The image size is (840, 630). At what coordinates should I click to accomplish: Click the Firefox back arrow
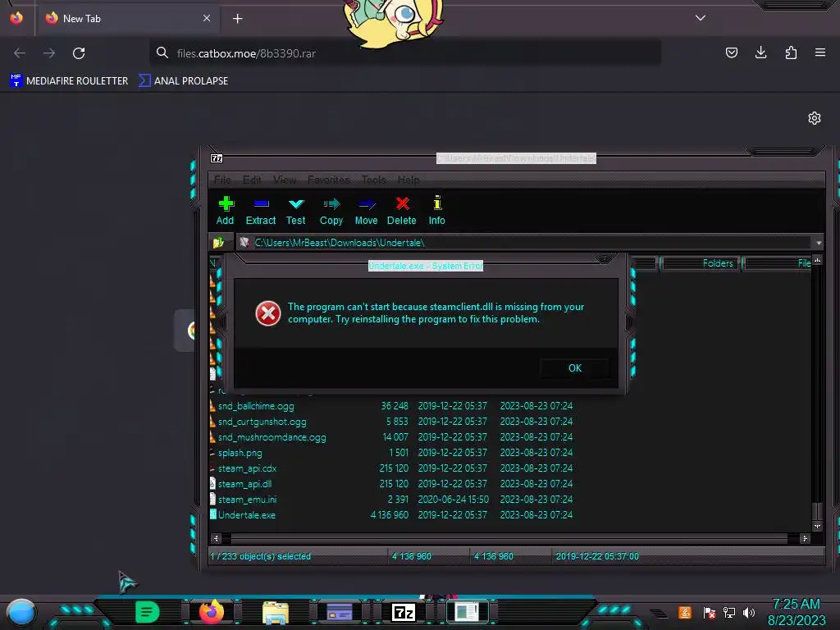click(x=20, y=53)
